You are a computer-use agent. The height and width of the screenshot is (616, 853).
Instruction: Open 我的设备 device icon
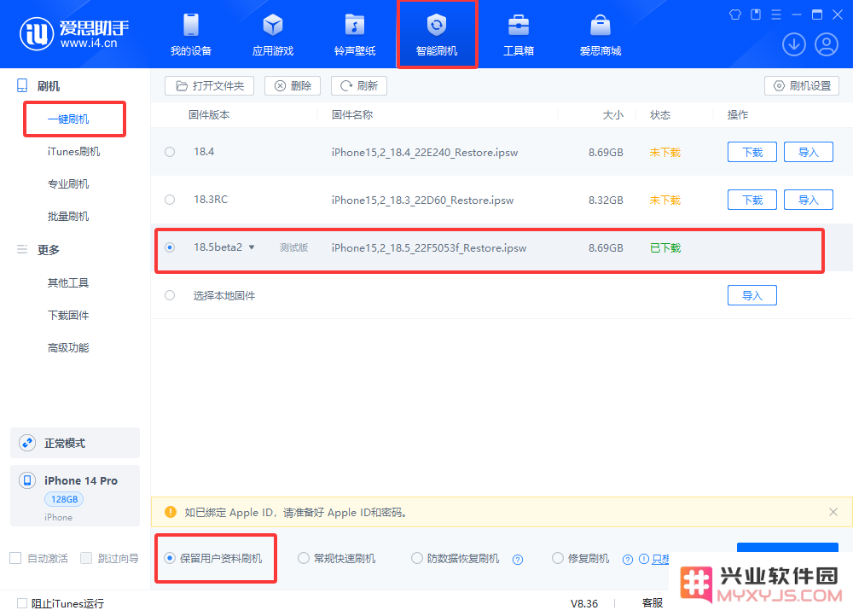point(191,25)
